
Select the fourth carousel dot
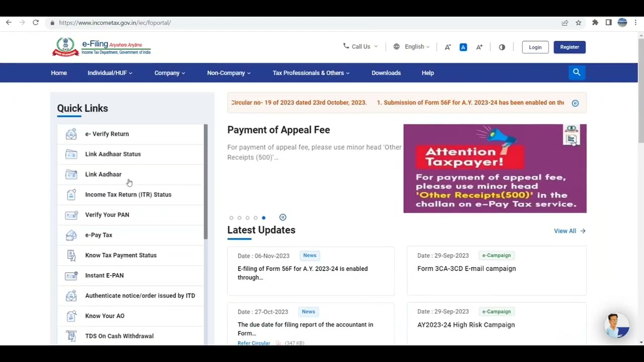pos(256,218)
